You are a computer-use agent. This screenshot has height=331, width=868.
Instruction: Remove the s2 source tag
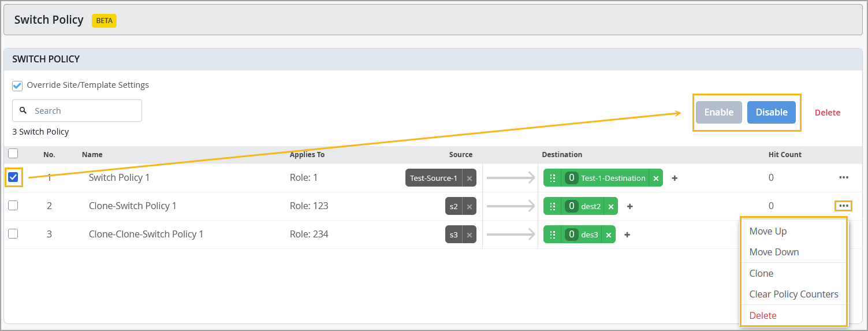470,206
